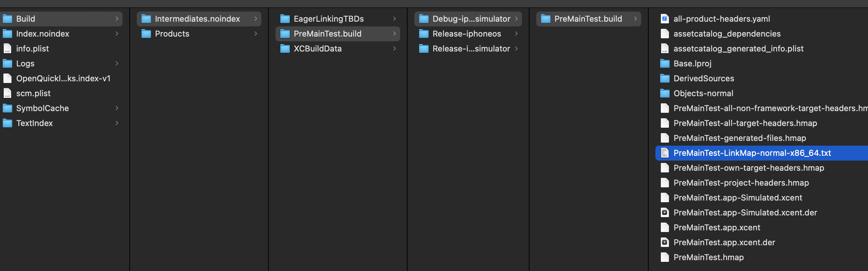Expand Release-iphoneos folder chevron
This screenshot has height=271, width=868.
pyautogui.click(x=516, y=34)
